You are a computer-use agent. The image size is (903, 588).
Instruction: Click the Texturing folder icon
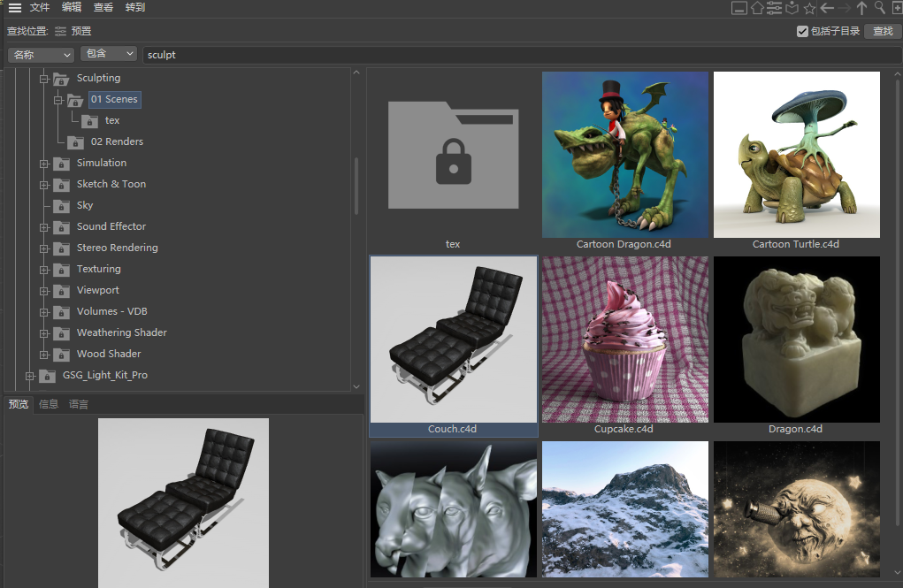click(x=61, y=270)
